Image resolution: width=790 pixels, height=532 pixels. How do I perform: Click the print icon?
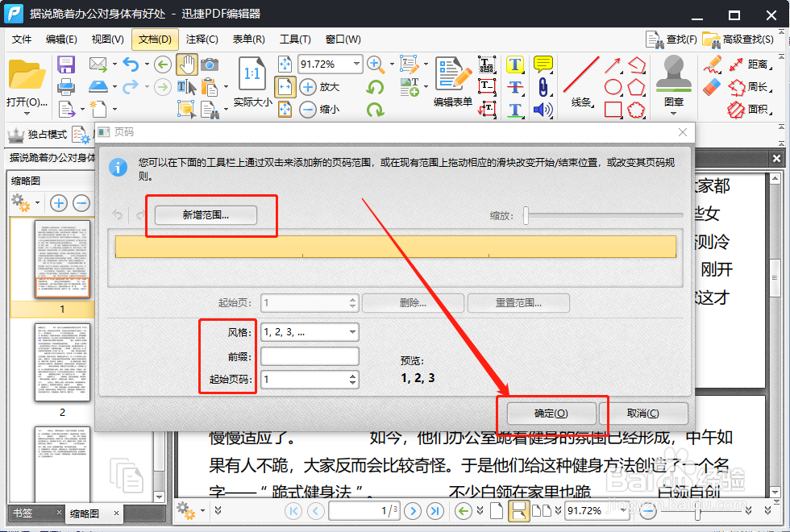click(x=66, y=87)
